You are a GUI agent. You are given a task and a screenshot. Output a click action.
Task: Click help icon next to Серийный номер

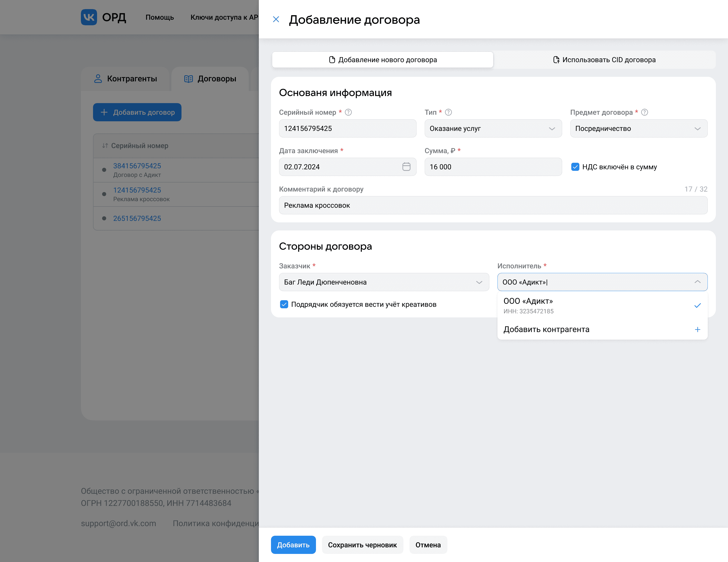pos(348,112)
